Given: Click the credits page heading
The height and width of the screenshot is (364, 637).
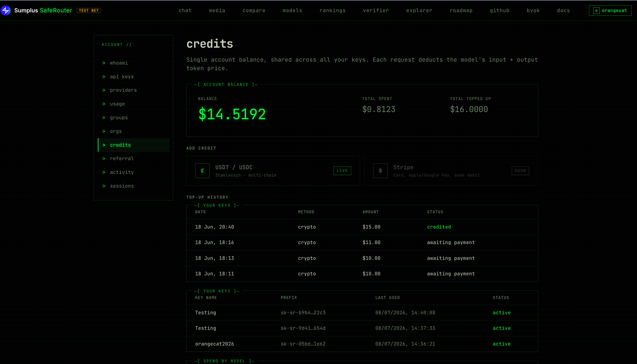Looking at the screenshot, I should coord(210,44).
